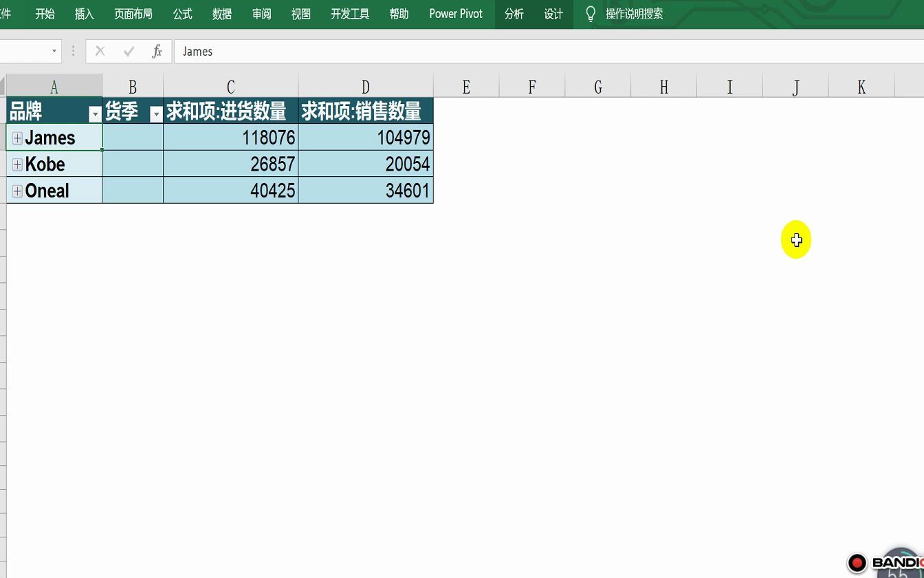Open the 公式 ribbon tab

(183, 14)
